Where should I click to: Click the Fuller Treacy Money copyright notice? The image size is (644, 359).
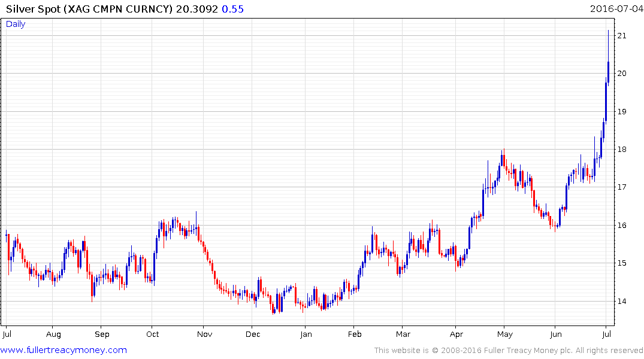pos(509,351)
